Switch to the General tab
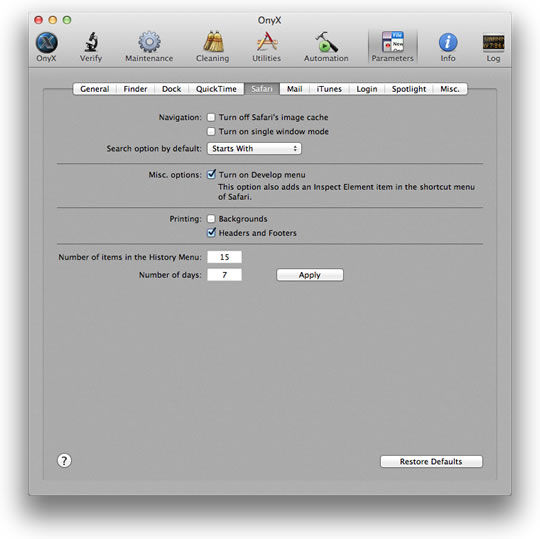540x539 pixels. [95, 89]
